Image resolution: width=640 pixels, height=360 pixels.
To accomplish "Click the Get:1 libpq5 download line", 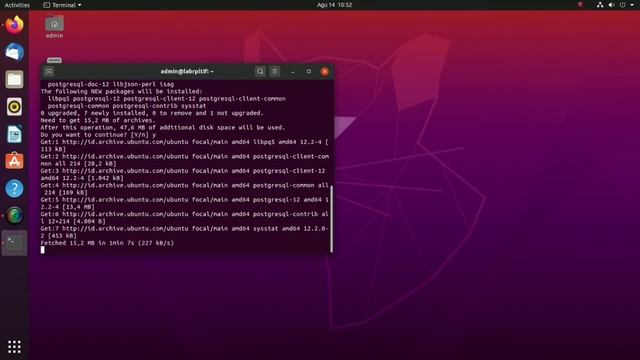I will pos(184,145).
